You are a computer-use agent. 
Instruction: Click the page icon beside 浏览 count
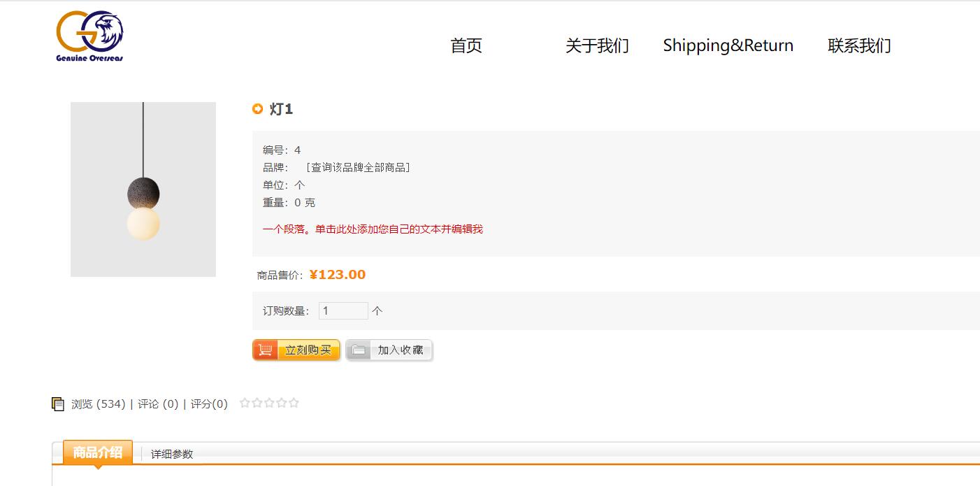click(58, 404)
